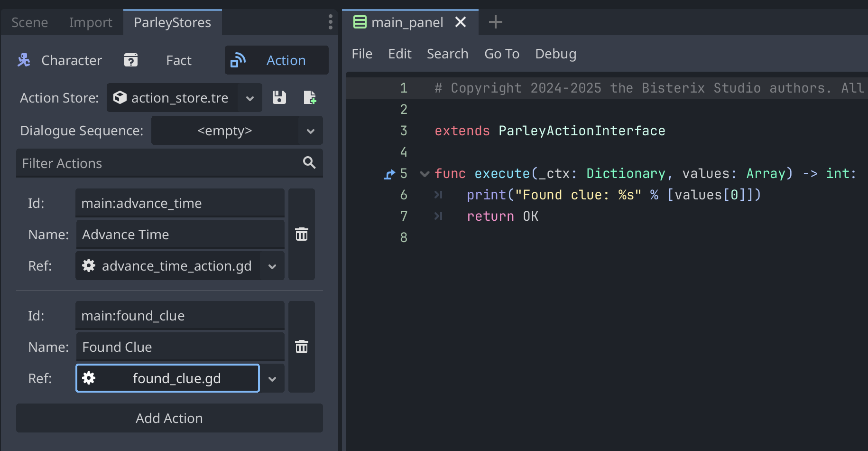Click the three-dot dock options menu
Screen dimensions: 868x451
[330, 22]
